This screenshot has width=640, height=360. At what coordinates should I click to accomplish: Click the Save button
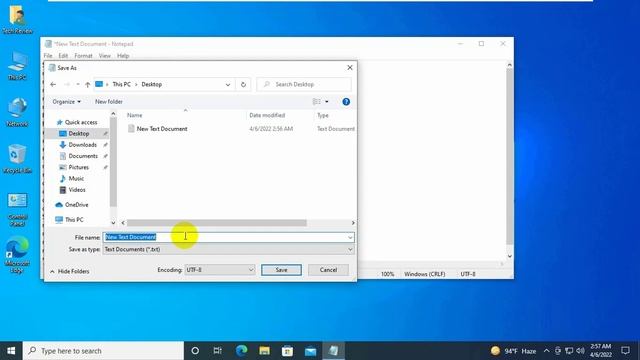click(x=281, y=270)
